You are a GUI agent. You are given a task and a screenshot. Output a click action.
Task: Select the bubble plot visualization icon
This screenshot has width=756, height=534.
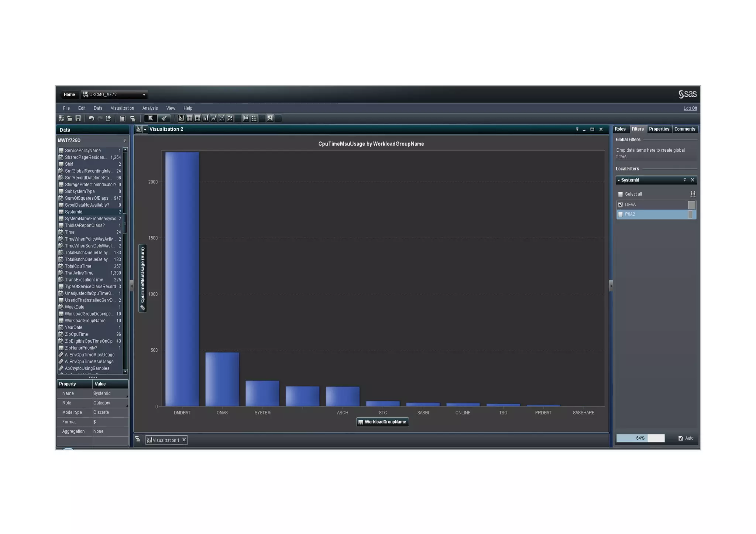[x=230, y=118]
